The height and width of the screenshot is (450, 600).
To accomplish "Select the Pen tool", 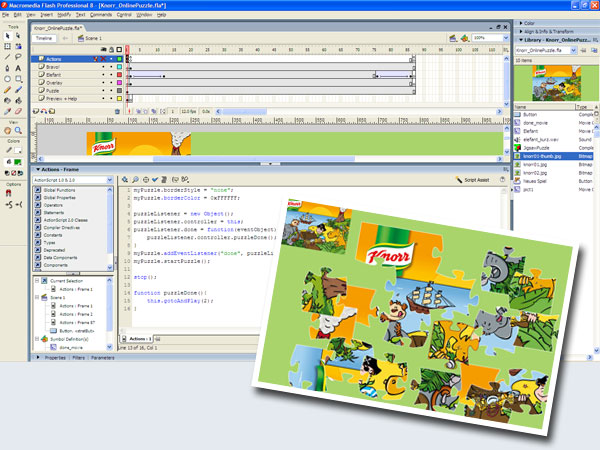I will tap(8, 68).
